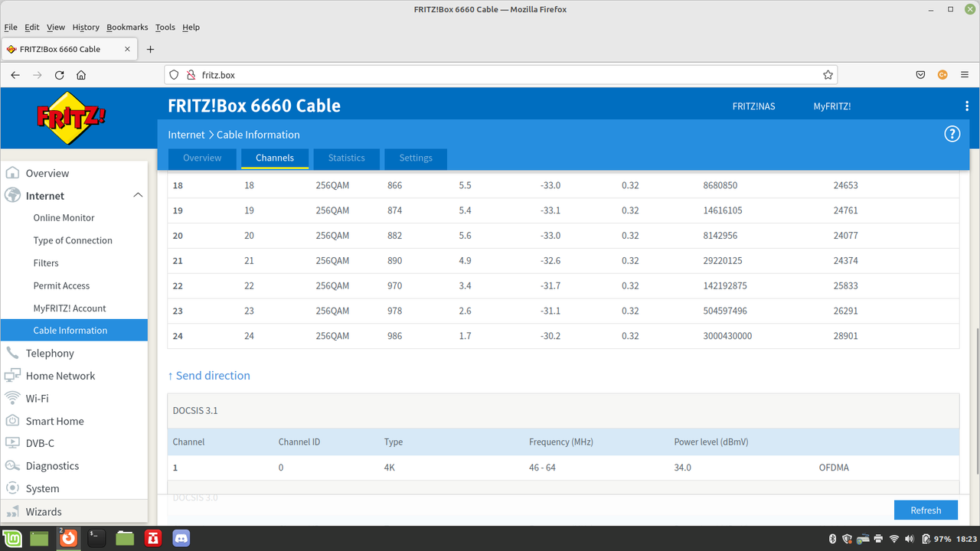Click frequency 46 - 64 cell
This screenshot has height=551, width=980.
point(542,467)
